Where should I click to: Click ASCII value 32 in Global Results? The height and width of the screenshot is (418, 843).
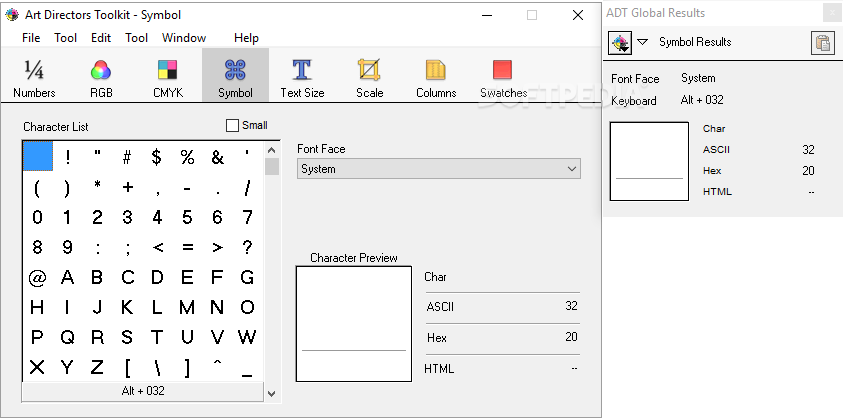click(808, 150)
